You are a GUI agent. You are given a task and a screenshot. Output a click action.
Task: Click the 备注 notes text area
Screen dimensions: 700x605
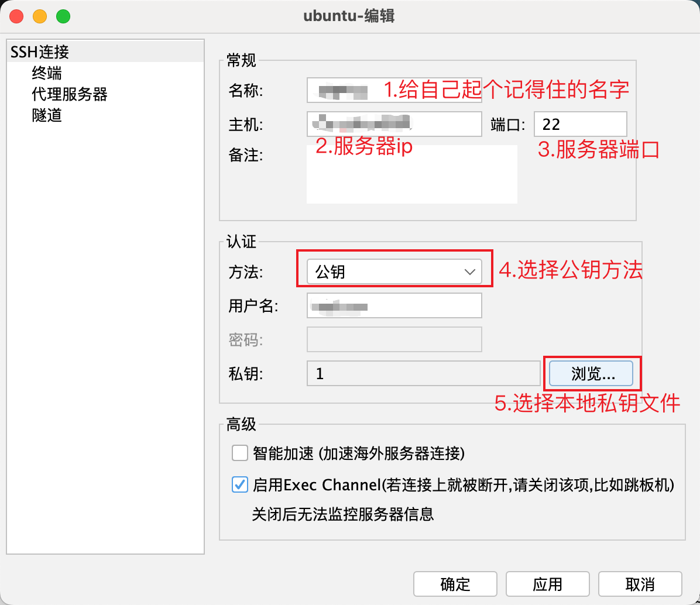coord(411,174)
